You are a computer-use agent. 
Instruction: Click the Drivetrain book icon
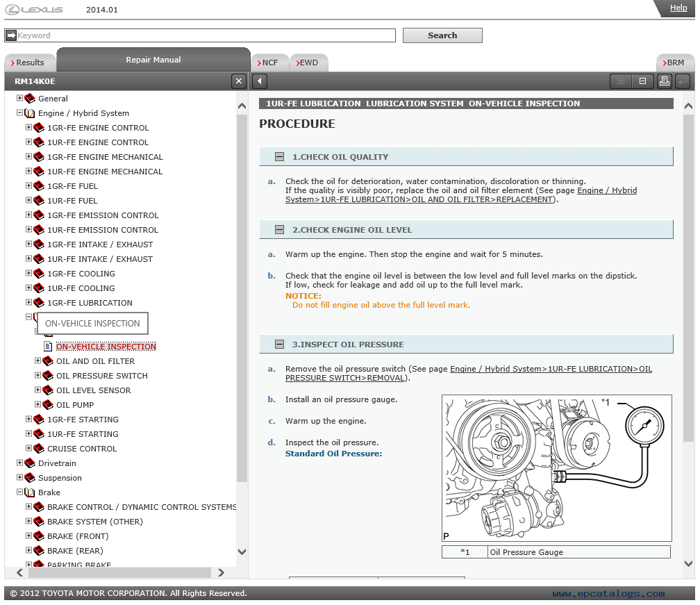pos(30,463)
